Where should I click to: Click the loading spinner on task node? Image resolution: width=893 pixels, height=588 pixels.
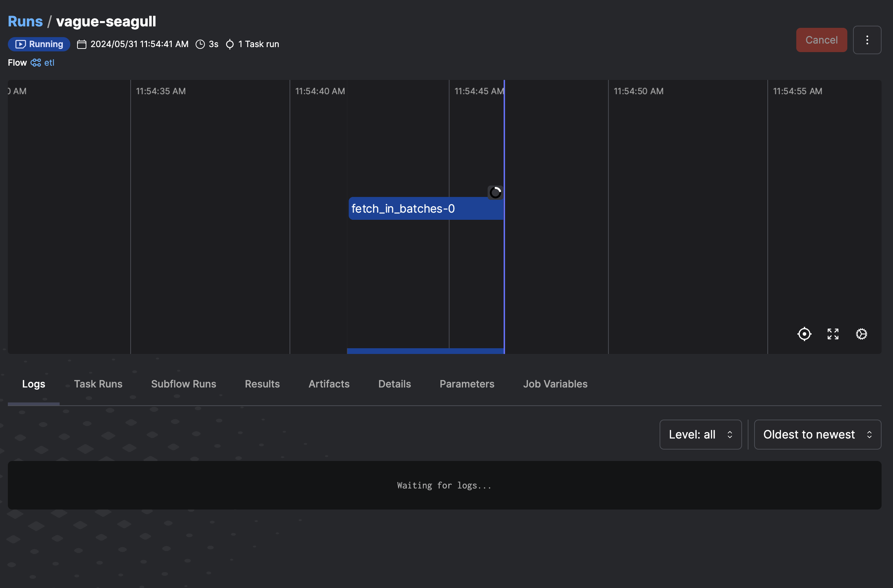pyautogui.click(x=495, y=192)
